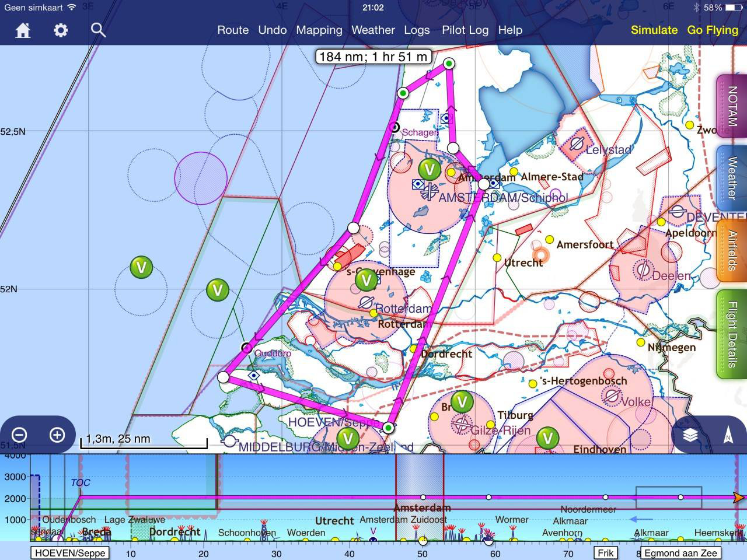Tap the Volkel airfield symbol
Viewport: 747px width, 560px height.
point(612,395)
